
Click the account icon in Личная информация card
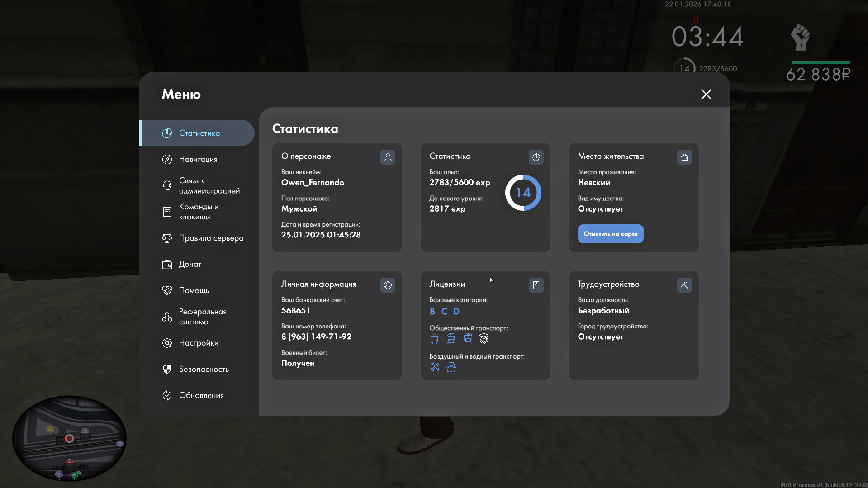tap(388, 285)
